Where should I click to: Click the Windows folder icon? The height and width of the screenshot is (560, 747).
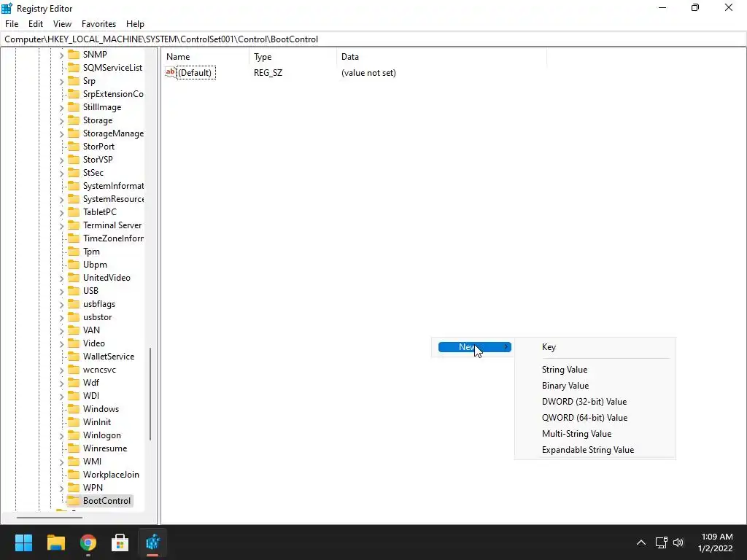click(x=74, y=408)
